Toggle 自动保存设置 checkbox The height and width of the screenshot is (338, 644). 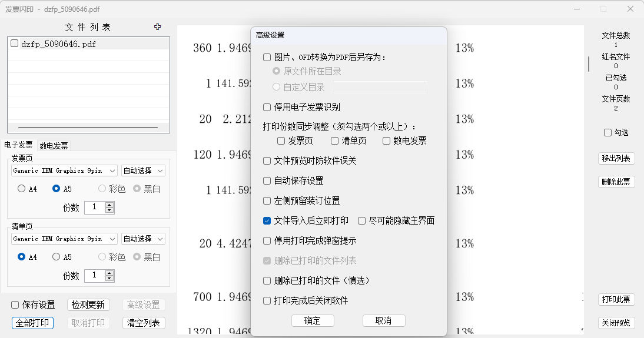[x=267, y=181]
